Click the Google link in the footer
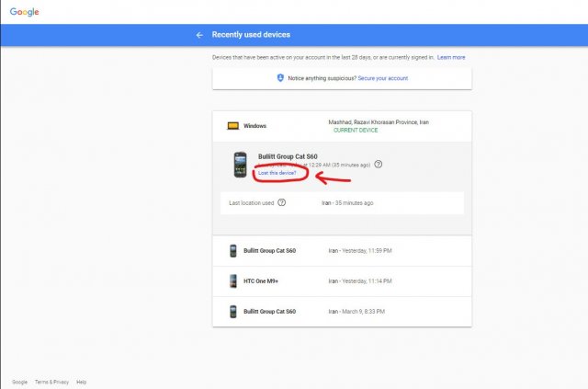Viewport: 588px width, 389px height. coord(19,382)
